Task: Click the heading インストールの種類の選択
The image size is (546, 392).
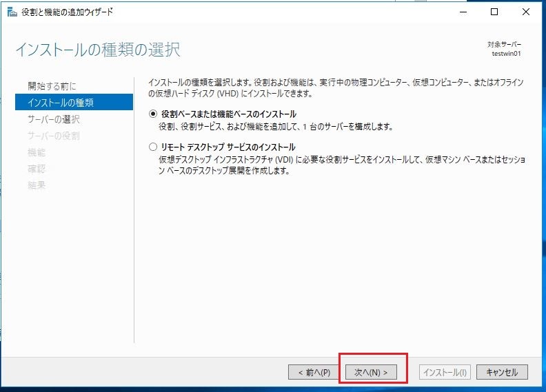Action: pos(98,50)
